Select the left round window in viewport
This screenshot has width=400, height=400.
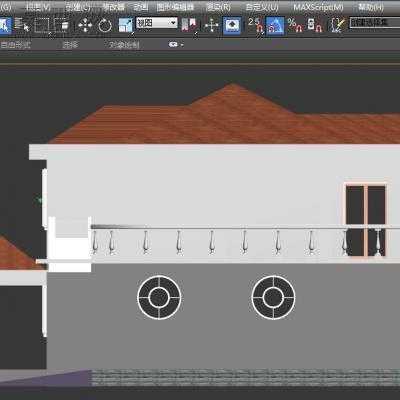159,297
